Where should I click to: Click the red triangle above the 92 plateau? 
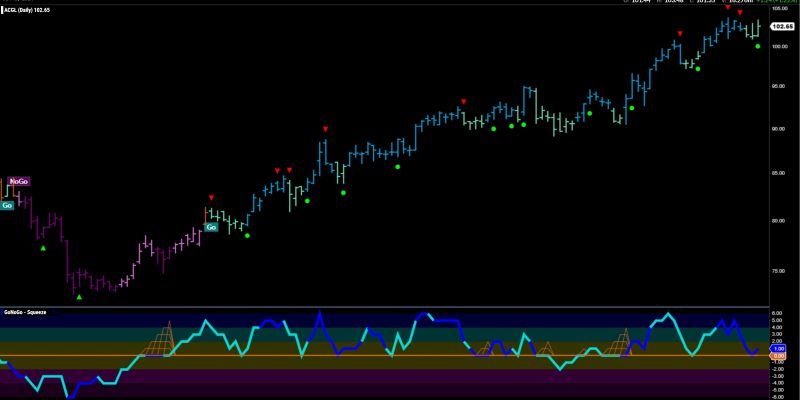(x=464, y=101)
